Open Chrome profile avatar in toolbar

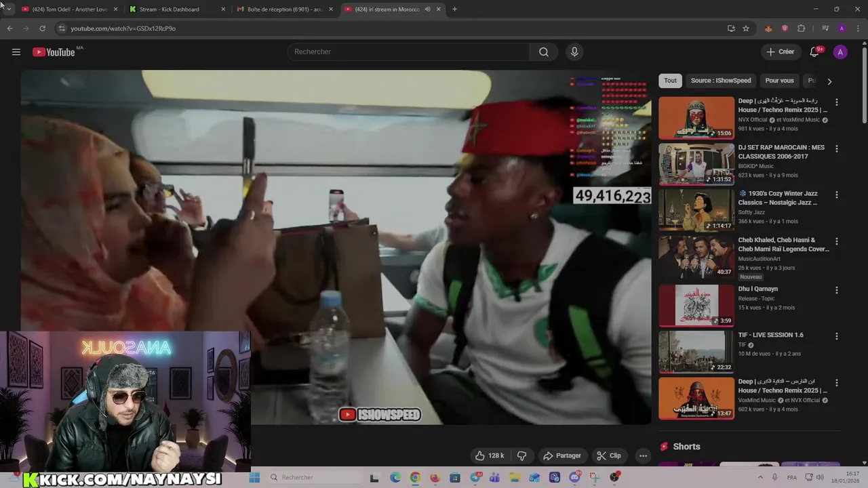842,28
